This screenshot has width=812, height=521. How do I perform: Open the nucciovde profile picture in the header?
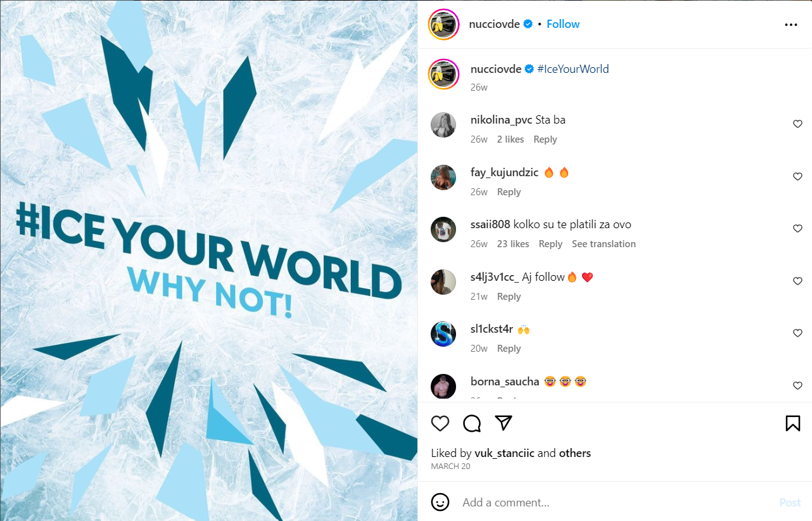click(x=444, y=25)
